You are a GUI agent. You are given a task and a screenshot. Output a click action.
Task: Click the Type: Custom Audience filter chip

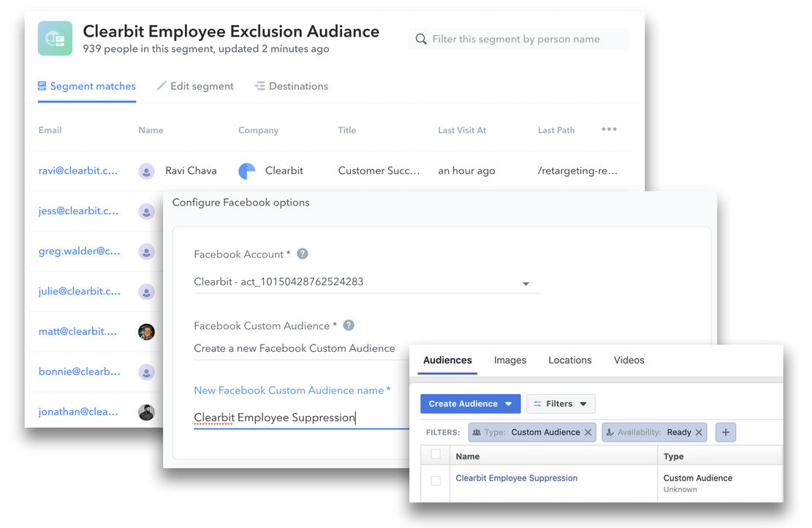(x=532, y=432)
